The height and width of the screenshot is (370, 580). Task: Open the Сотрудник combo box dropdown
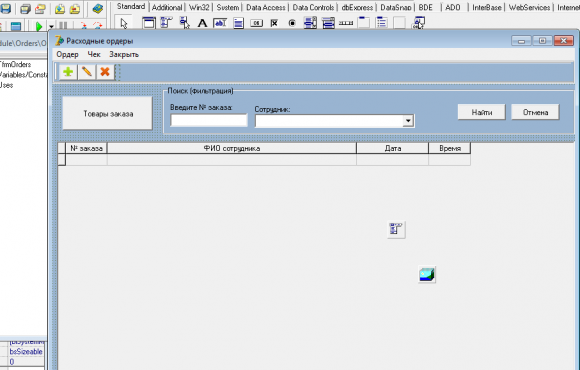coord(408,121)
